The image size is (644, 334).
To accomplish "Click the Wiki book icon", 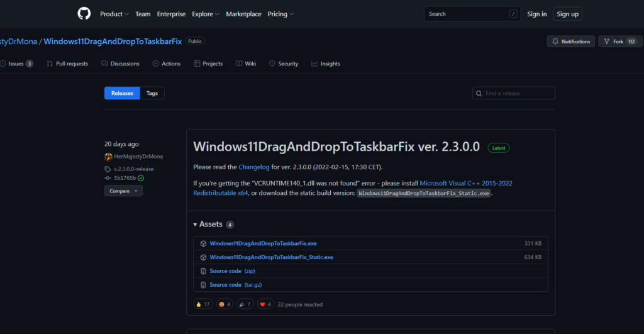I will tap(239, 64).
